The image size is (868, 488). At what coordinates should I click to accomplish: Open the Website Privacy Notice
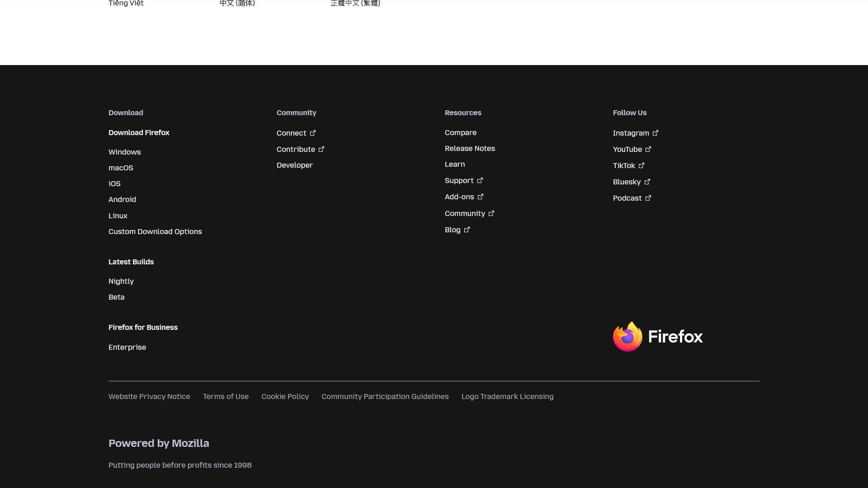click(x=149, y=396)
